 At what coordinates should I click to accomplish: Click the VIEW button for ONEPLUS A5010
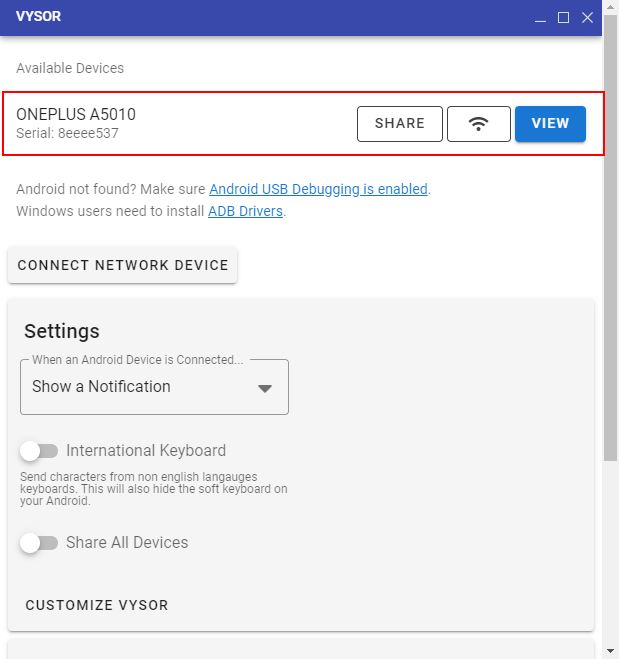pos(550,124)
